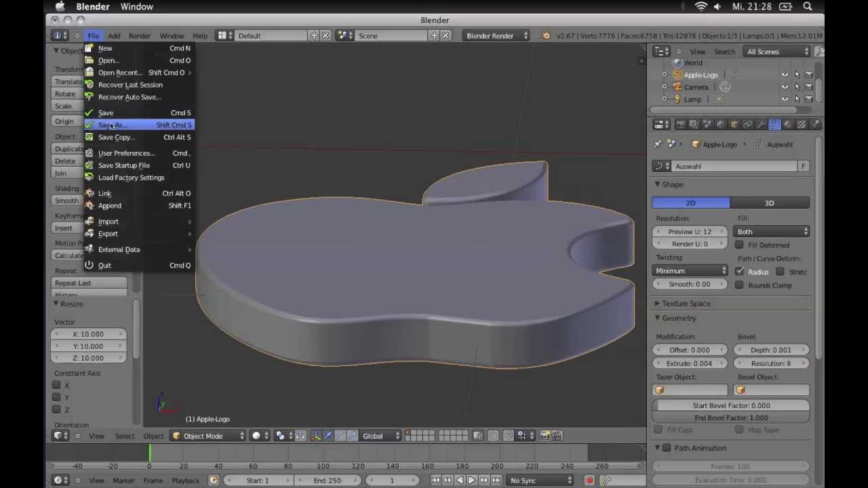868x488 pixels.
Task: Open the Modifiers wrench properties tab
Action: 761,125
